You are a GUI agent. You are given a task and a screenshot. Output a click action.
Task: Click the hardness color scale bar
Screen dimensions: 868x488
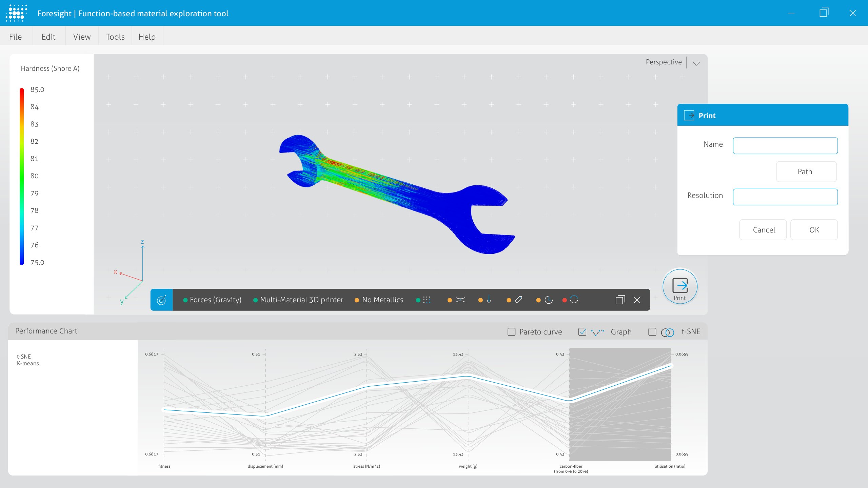(x=22, y=176)
